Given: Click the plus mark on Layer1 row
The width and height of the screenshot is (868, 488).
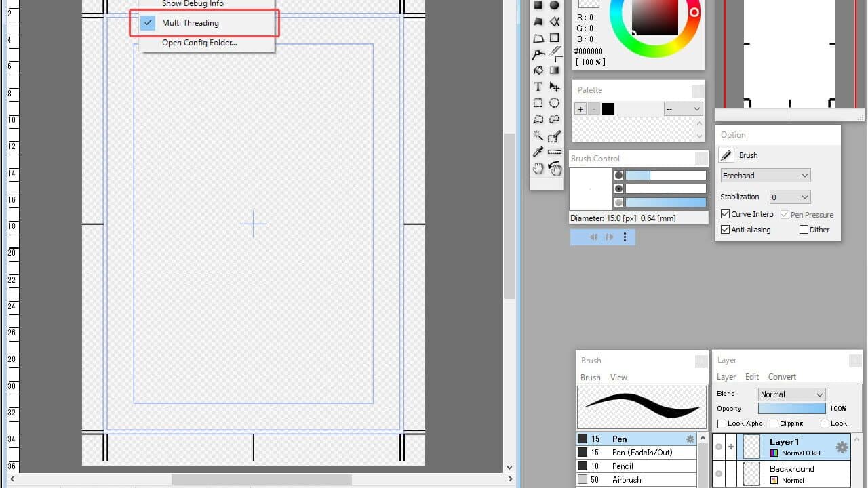Looking at the screenshot, I should 731,447.
